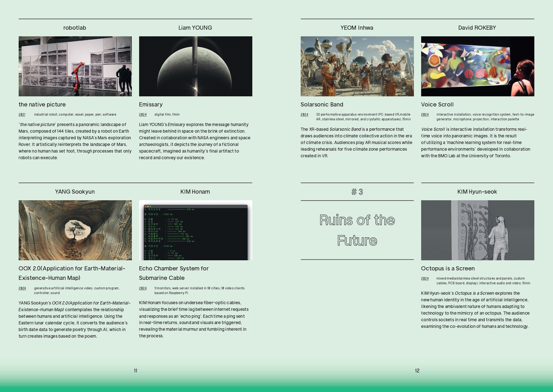Image resolution: width=553 pixels, height=392 pixels.
Task: Select the artist name KIM Hyun-seok
Action: [x=477, y=192]
